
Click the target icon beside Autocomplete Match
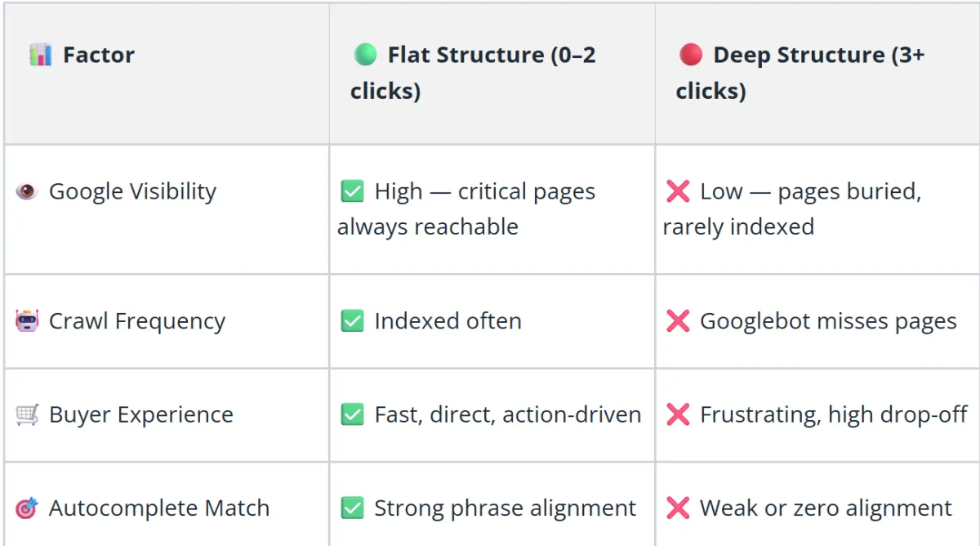pyautogui.click(x=27, y=508)
